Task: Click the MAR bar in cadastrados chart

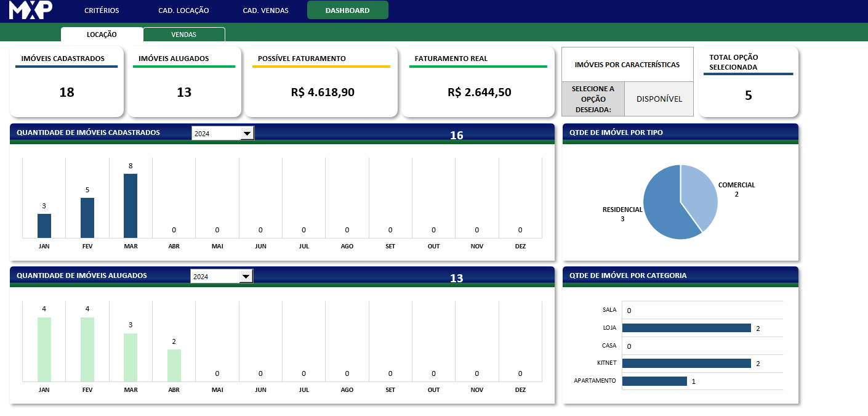Action: [x=131, y=206]
